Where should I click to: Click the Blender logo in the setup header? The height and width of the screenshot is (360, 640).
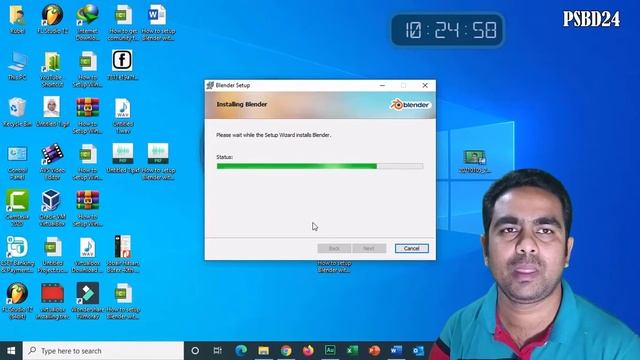410,105
